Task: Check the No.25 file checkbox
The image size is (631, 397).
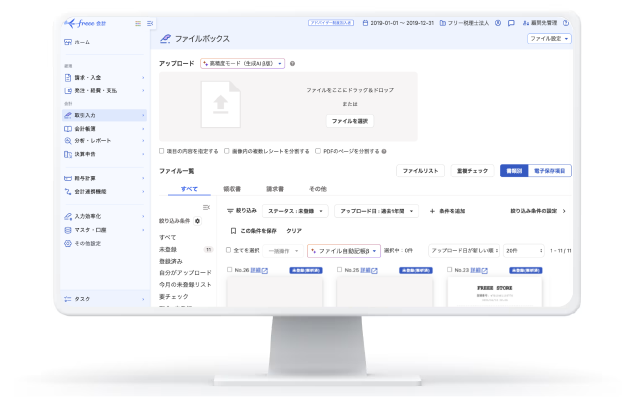Action: (x=339, y=269)
